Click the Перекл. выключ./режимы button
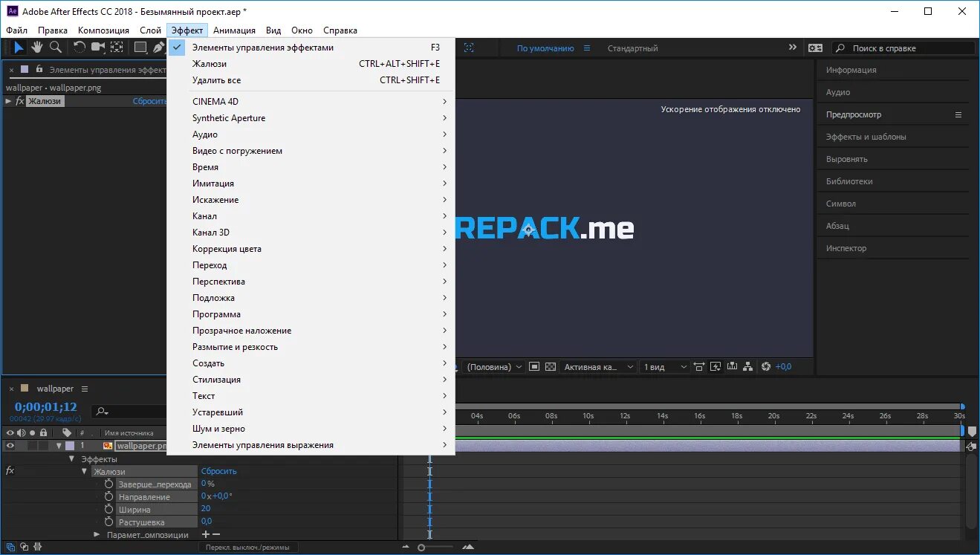The width and height of the screenshot is (980, 555). coord(248,547)
